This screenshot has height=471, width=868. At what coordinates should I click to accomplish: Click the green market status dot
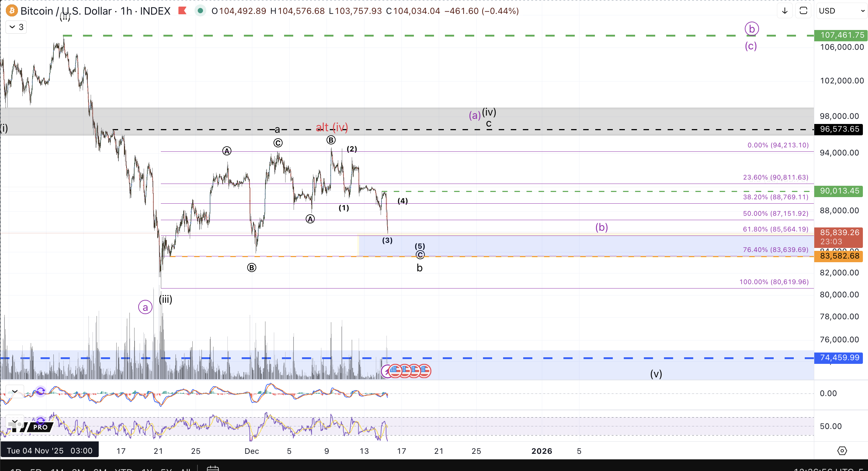pos(200,11)
